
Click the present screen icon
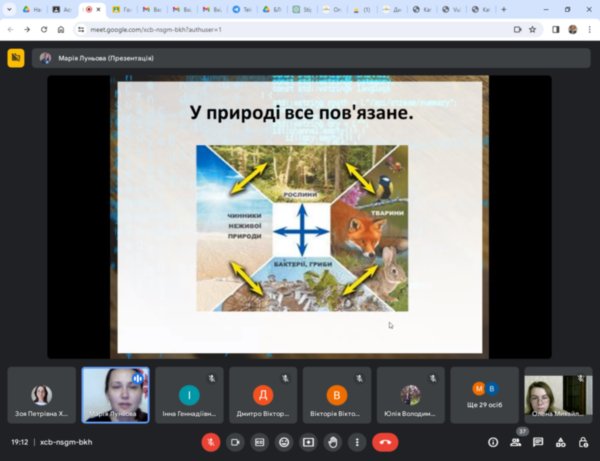point(309,441)
